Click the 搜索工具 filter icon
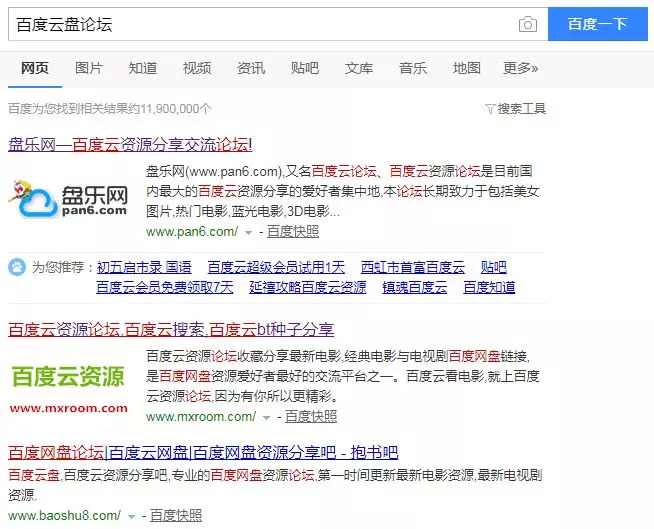654x529 pixels. pos(490,109)
